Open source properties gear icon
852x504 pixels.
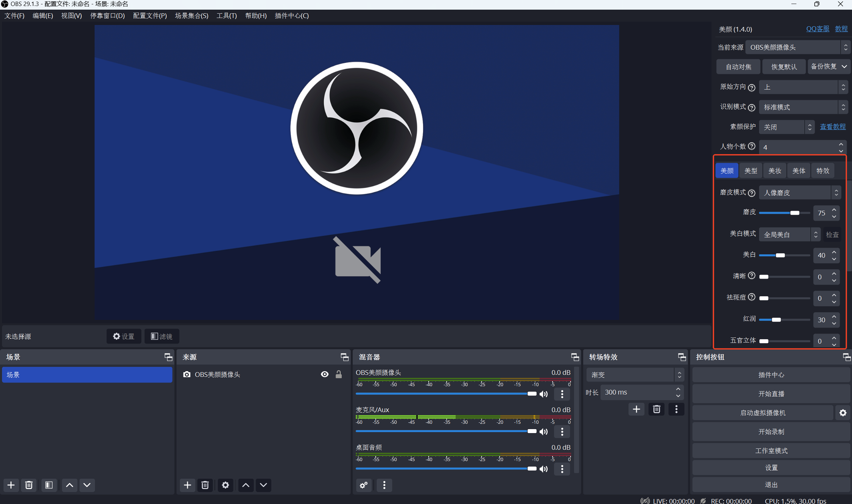tap(225, 485)
